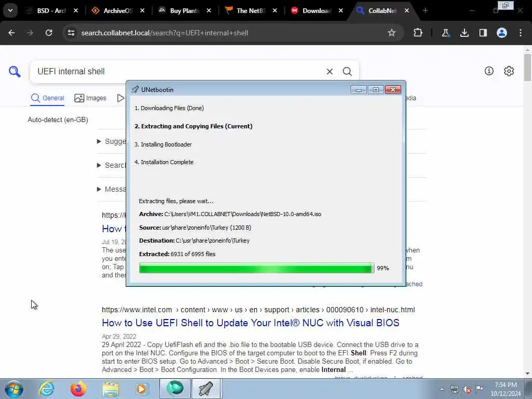Open the tab search dropdown arrow
Image resolution: width=532 pixels, height=399 pixels.
10,10
